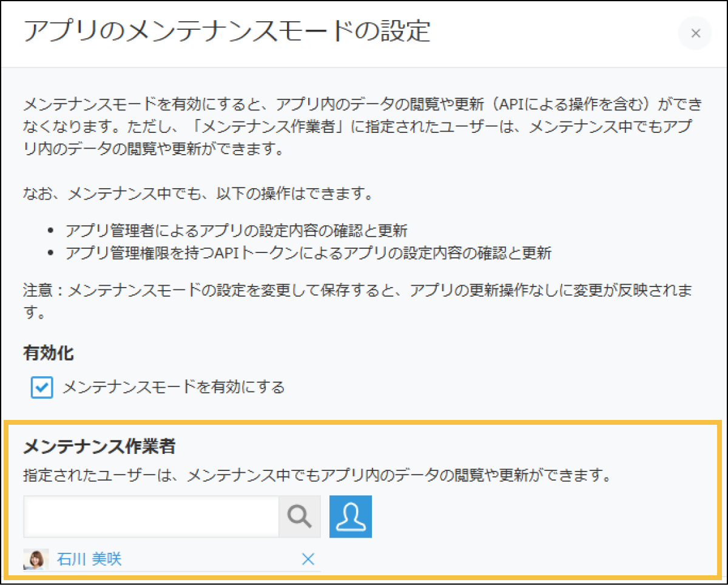728x585 pixels.
Task: Select the 有効化 section heading
Action: point(49,353)
